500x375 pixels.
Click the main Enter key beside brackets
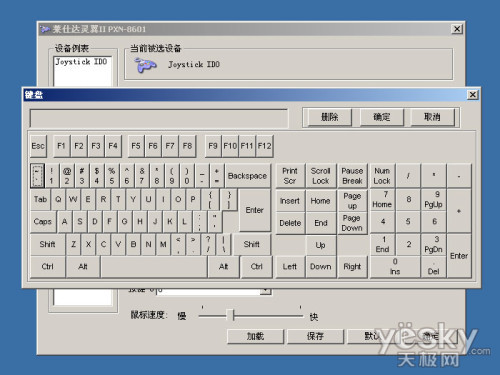pos(255,210)
